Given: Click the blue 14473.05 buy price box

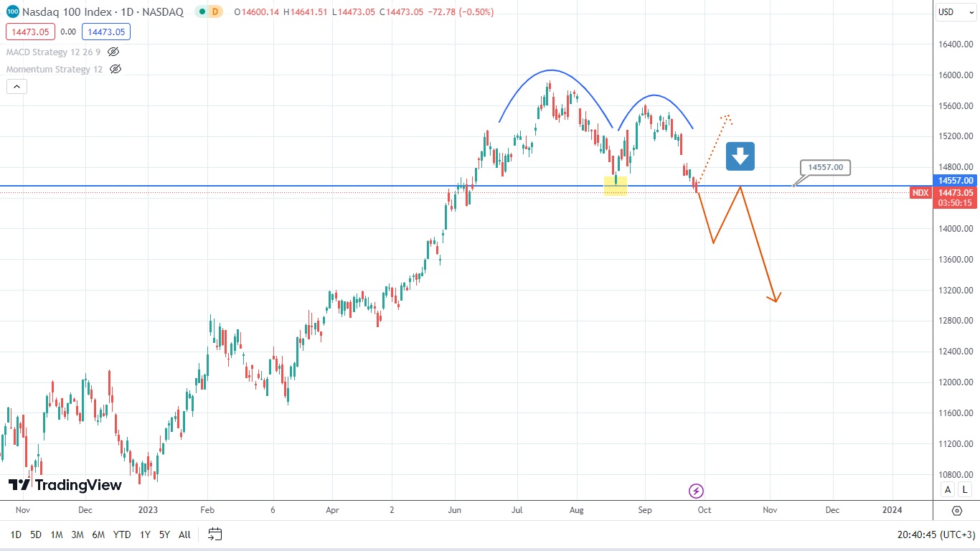Looking at the screenshot, I should coord(106,32).
